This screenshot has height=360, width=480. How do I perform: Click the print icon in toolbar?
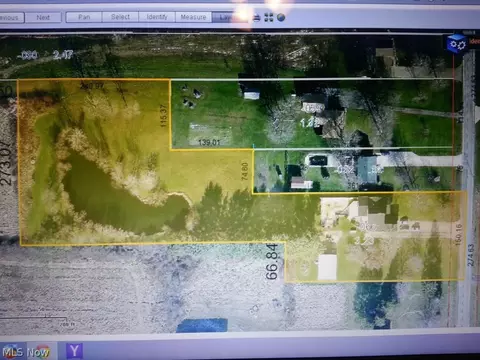pyautogui.click(x=256, y=17)
